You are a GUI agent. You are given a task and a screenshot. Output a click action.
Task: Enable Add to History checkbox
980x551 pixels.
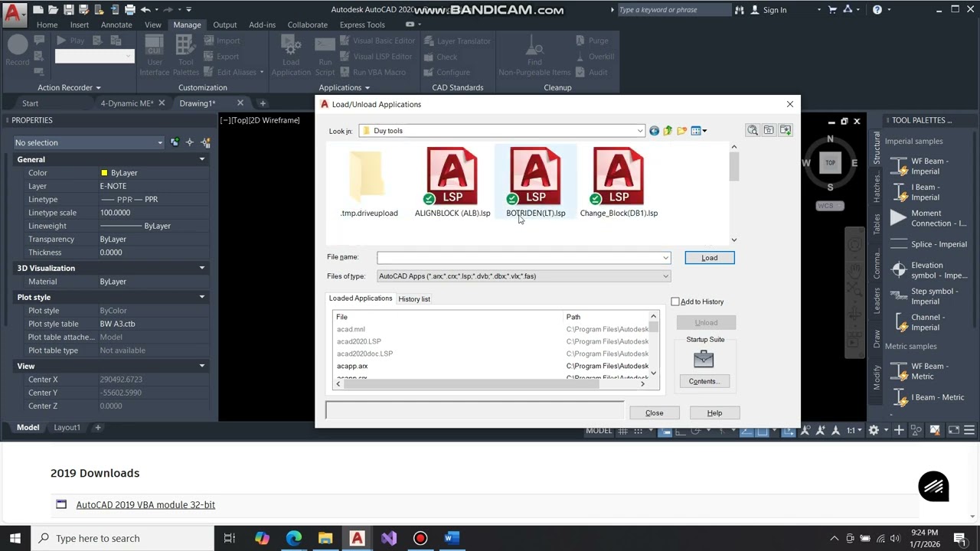pos(675,302)
